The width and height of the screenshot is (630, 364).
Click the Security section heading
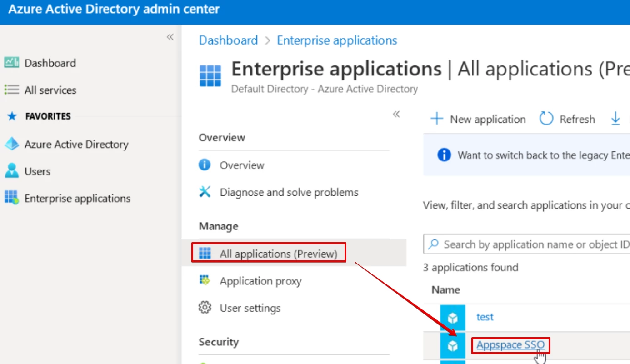point(219,342)
